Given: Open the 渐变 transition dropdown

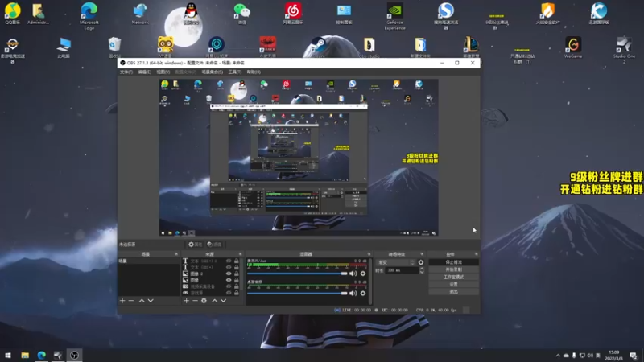Looking at the screenshot, I should pyautogui.click(x=396, y=262).
